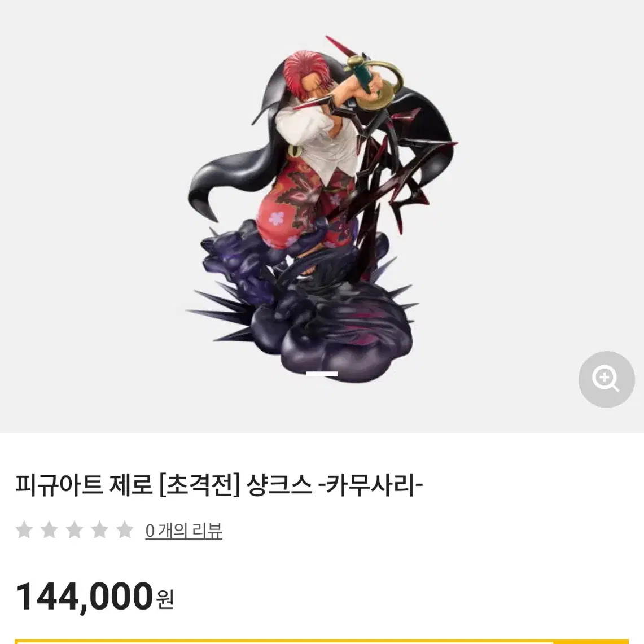The image size is (644, 644).
Task: Select the fourth rating star
Action: pyautogui.click(x=99, y=530)
